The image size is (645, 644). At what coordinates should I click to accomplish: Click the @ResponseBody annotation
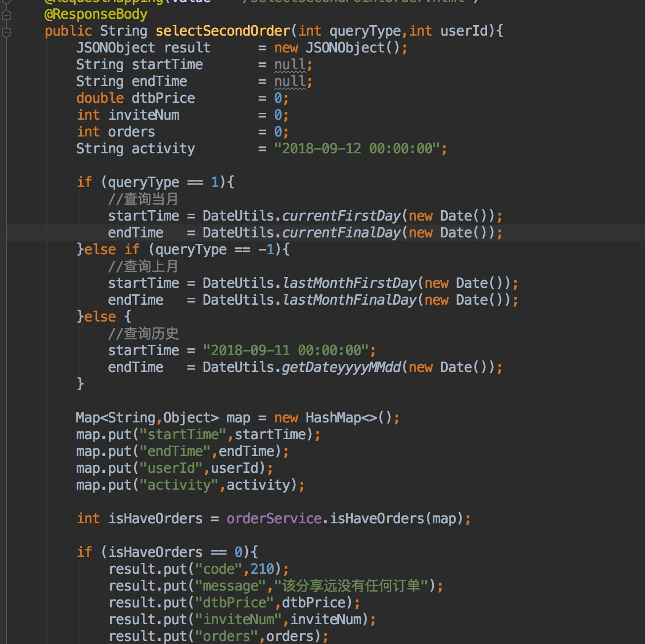(96, 14)
